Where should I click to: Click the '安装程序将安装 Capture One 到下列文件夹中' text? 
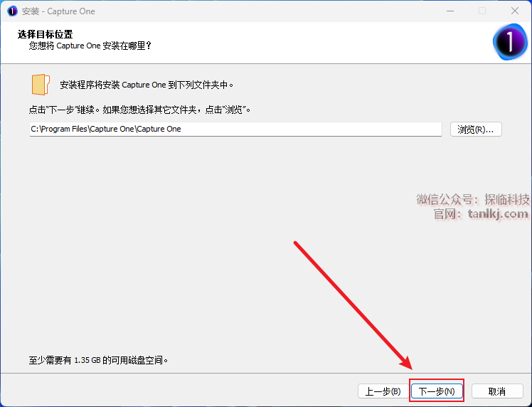[x=147, y=85]
